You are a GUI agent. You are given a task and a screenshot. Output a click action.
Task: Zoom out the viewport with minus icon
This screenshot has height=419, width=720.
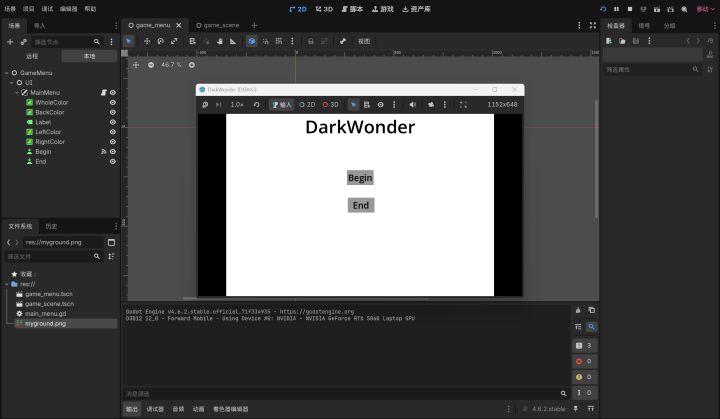click(151, 65)
